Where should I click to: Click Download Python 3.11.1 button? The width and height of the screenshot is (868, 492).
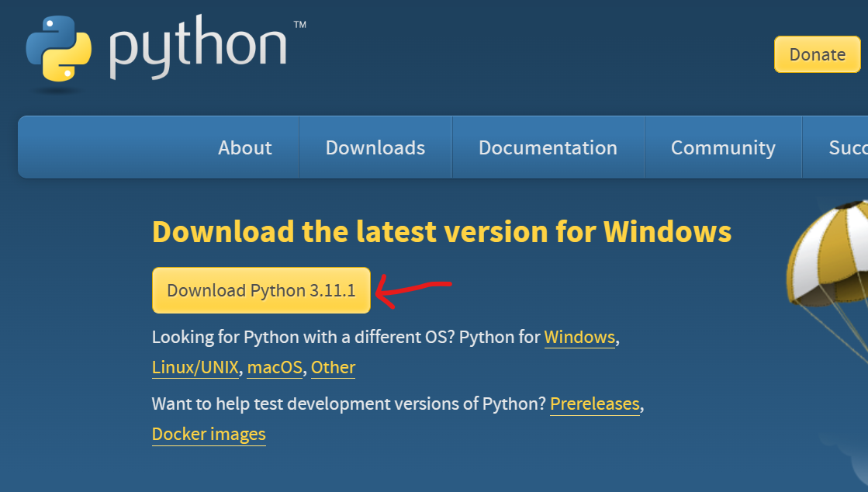click(261, 290)
